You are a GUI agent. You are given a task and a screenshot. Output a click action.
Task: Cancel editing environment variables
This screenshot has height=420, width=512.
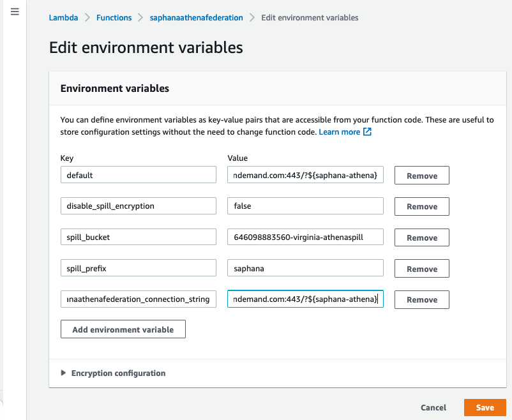click(x=433, y=407)
